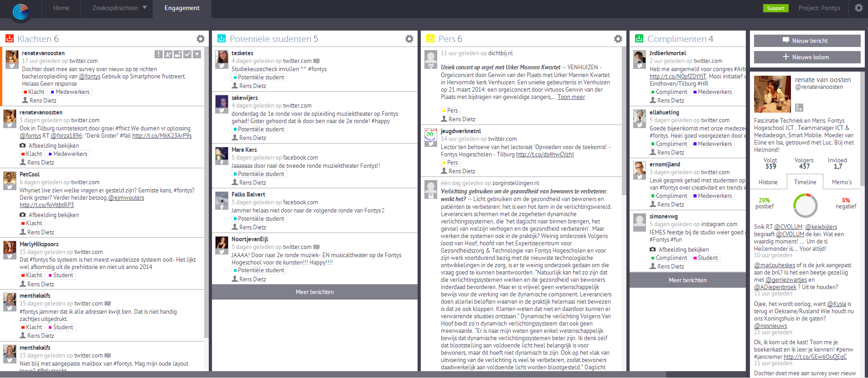The width and height of the screenshot is (868, 378).
Task: Mark renatevanoosten message as urgent (exclamation icon)
Action: 159,54
